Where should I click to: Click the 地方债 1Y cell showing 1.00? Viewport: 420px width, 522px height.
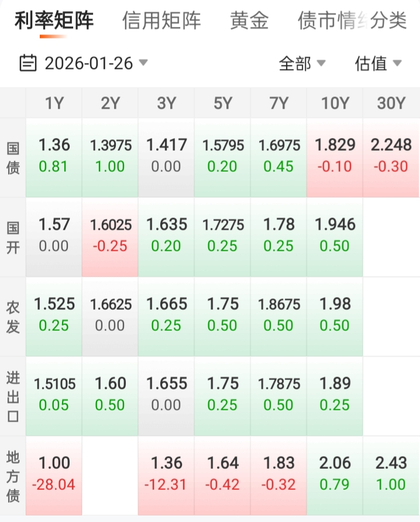[x=54, y=474]
